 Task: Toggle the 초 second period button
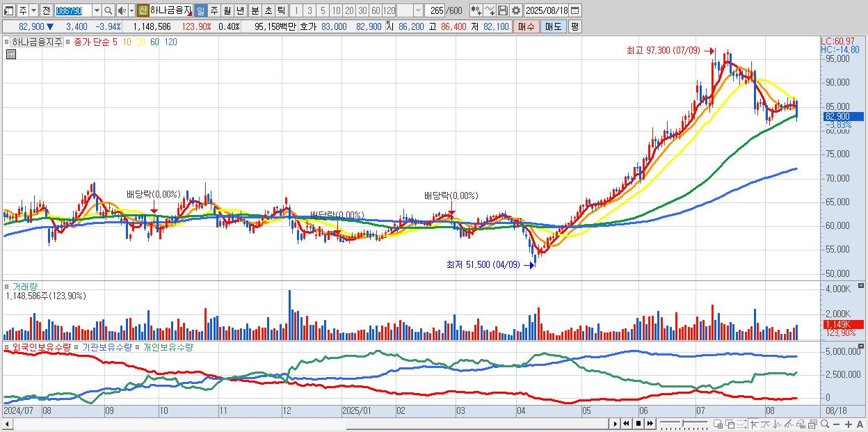pos(267,10)
